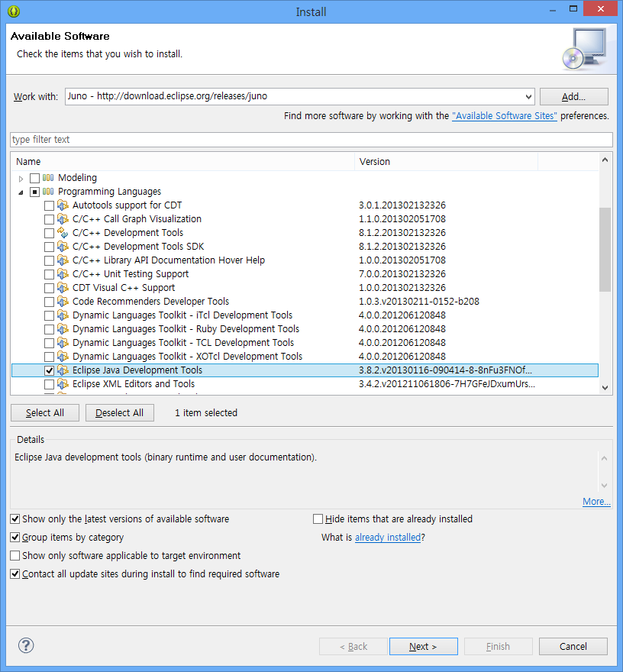Select the C/C++ Call Graph Visualization row

[x=305, y=219]
